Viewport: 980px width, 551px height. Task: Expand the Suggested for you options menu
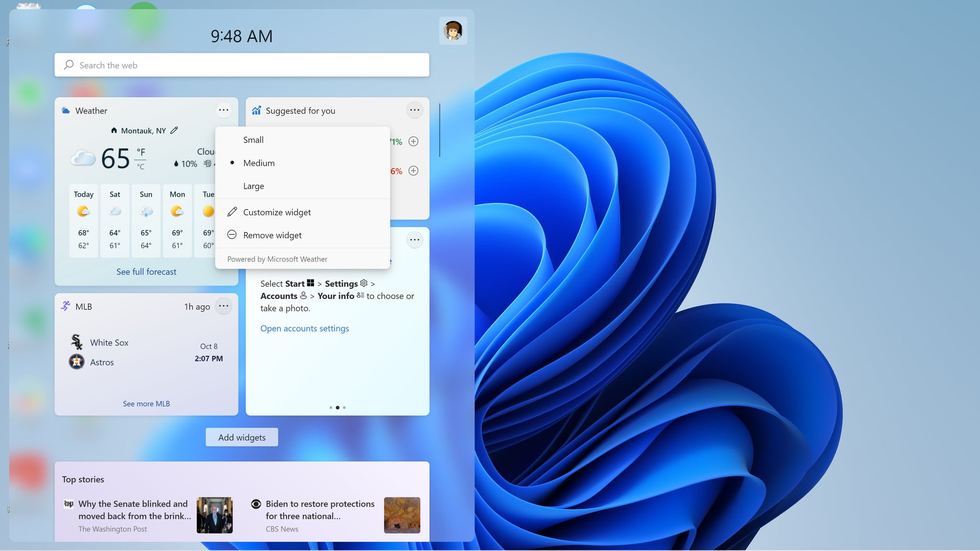point(414,110)
